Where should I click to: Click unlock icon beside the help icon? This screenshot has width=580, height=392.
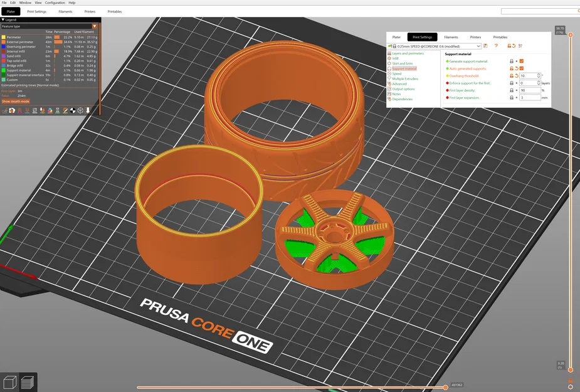(x=509, y=46)
